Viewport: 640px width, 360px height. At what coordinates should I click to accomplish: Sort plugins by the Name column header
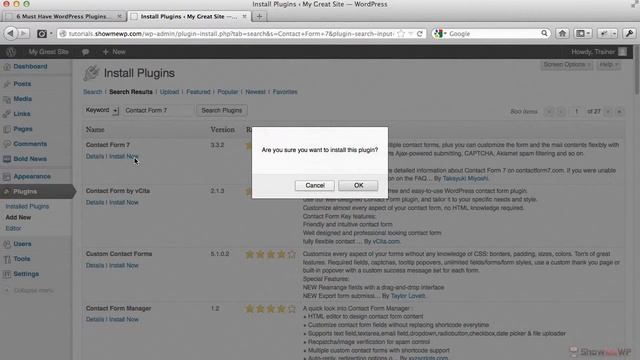[x=95, y=129]
